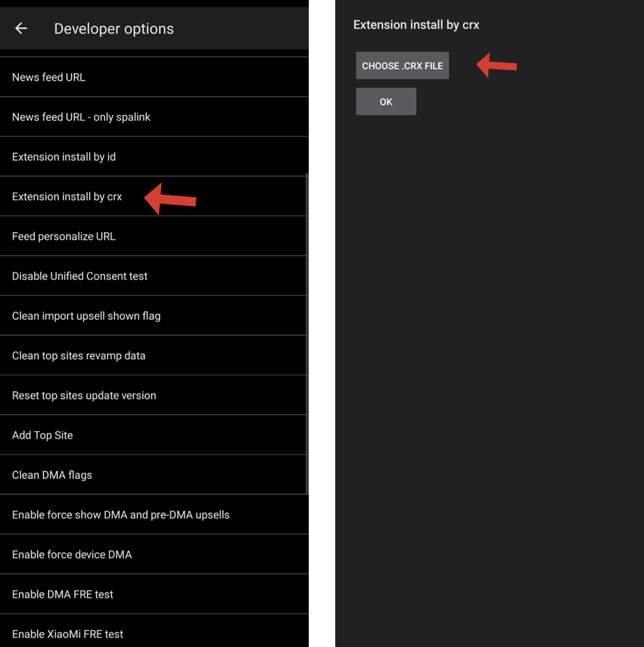Select Extension install by id

pos(154,157)
